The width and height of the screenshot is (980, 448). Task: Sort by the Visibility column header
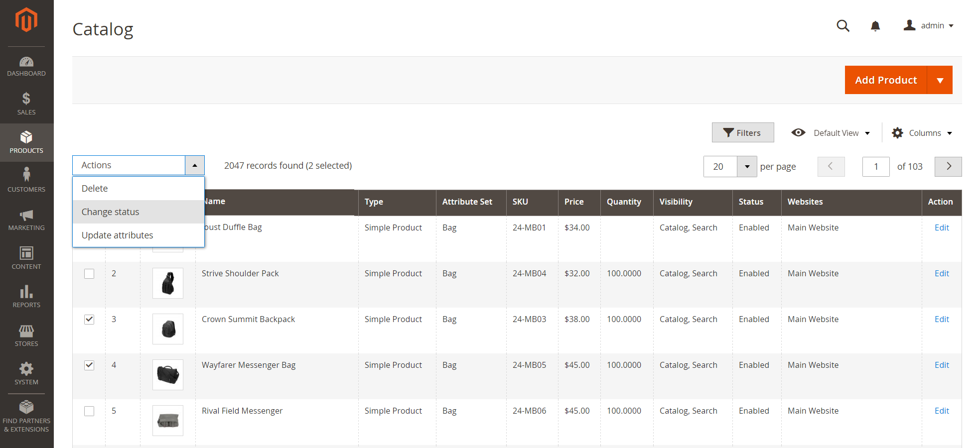pos(693,202)
